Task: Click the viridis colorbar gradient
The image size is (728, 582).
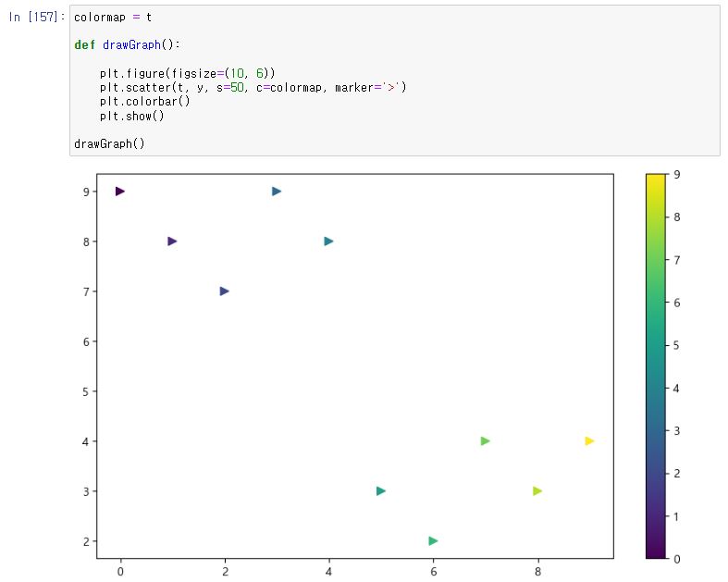Action: [x=656, y=366]
